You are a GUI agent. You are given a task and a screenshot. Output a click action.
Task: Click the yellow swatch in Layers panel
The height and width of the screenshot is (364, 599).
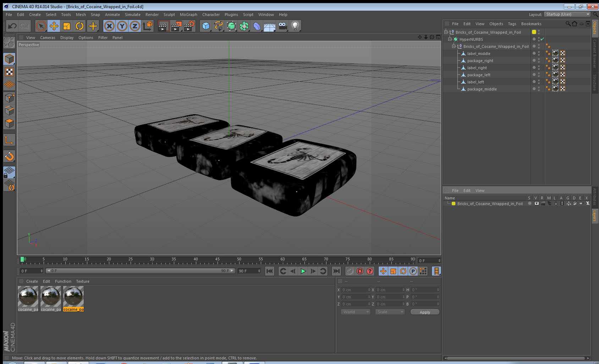454,204
